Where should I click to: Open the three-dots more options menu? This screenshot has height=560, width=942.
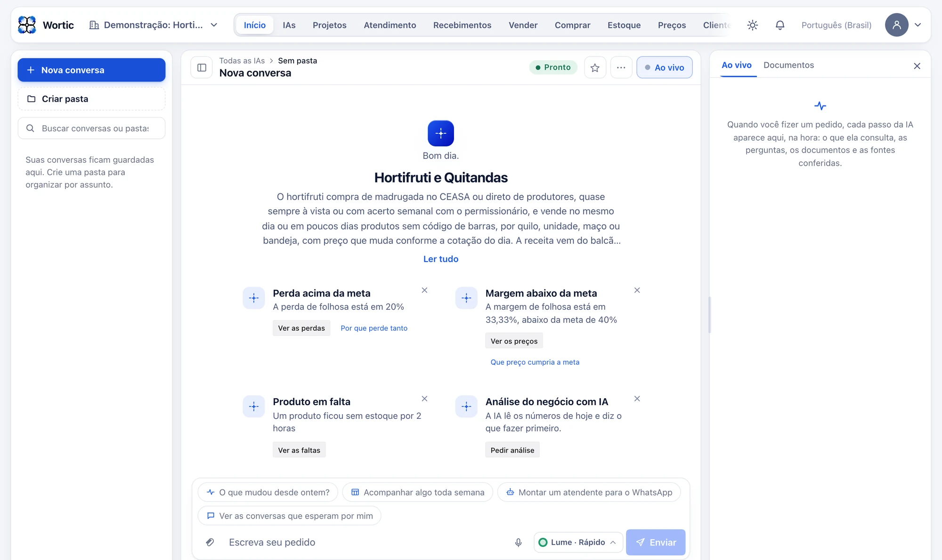[621, 68]
